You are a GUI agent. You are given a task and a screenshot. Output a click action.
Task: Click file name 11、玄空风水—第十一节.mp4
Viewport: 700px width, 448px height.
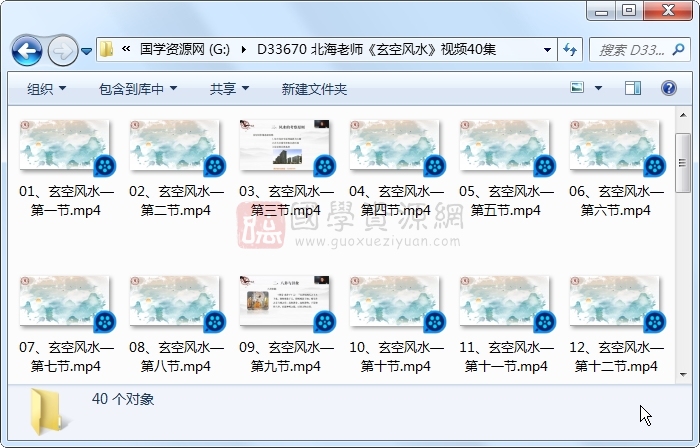[x=506, y=357]
